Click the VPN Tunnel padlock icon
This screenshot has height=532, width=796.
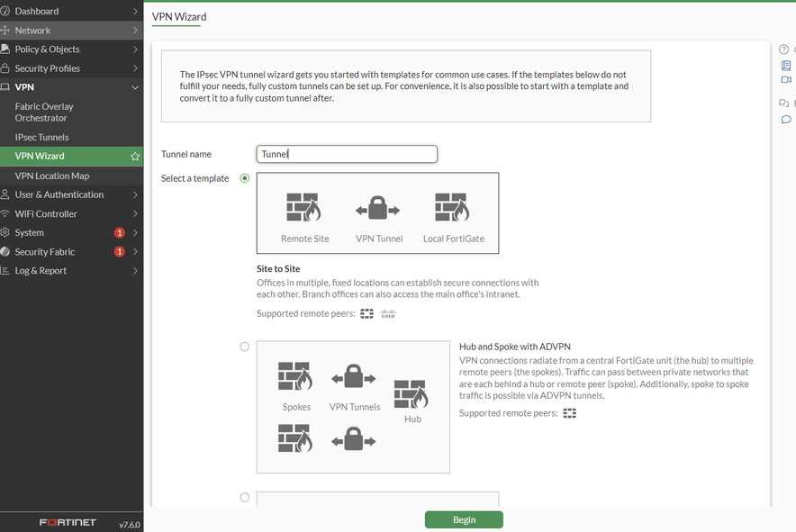tap(377, 208)
